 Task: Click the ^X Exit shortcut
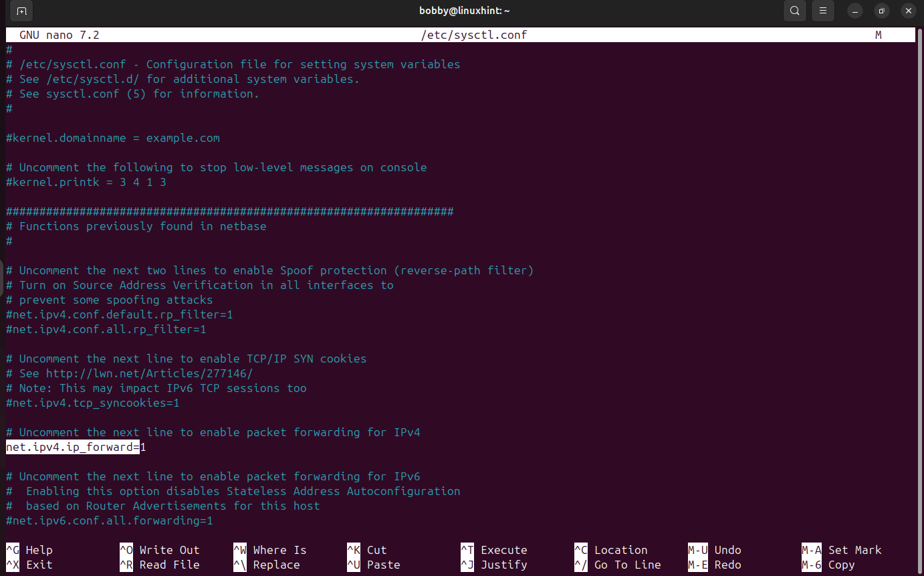[x=29, y=565]
